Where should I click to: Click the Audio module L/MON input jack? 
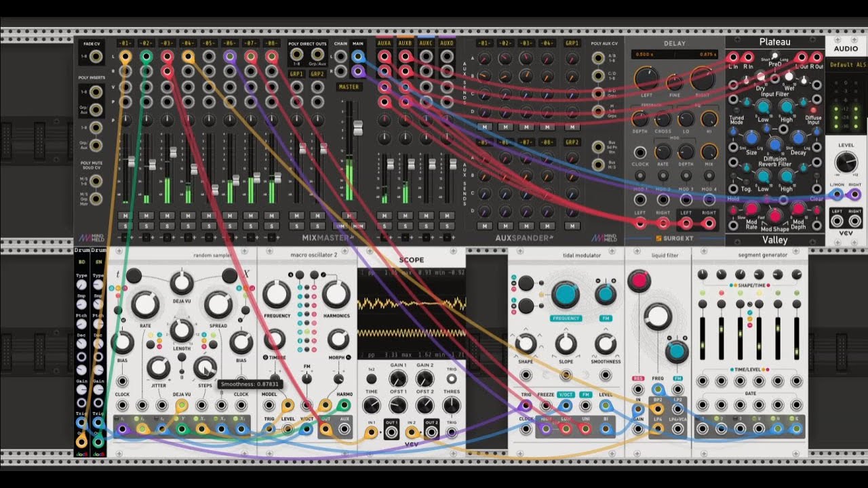pyautogui.click(x=838, y=195)
